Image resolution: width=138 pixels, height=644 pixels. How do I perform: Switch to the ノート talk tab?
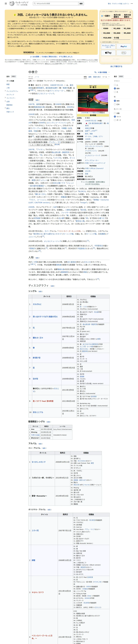click(x=37, y=77)
